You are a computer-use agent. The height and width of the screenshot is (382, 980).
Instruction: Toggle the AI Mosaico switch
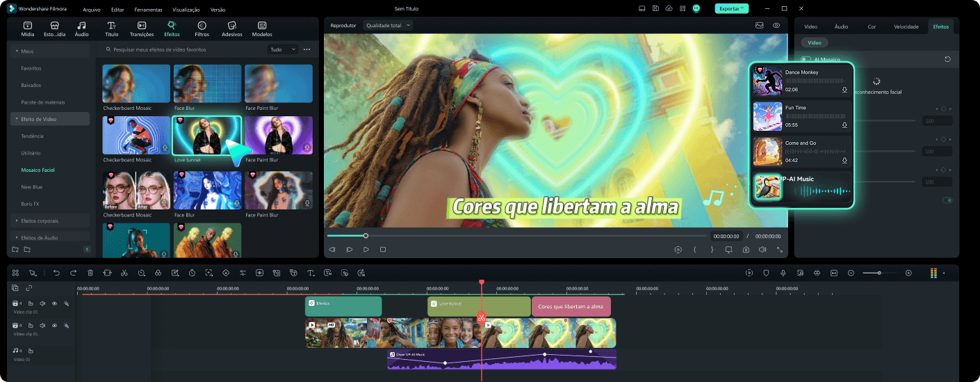[x=806, y=60]
